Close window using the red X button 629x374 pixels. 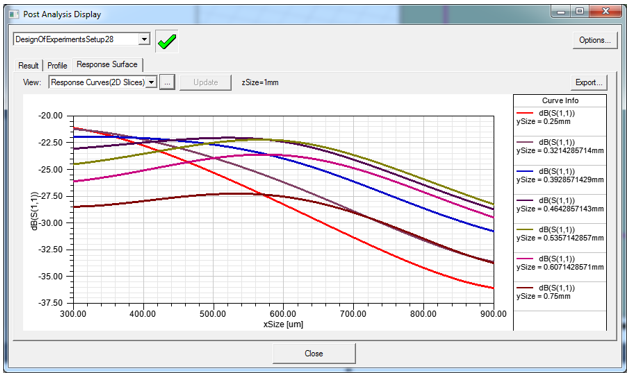(x=605, y=12)
